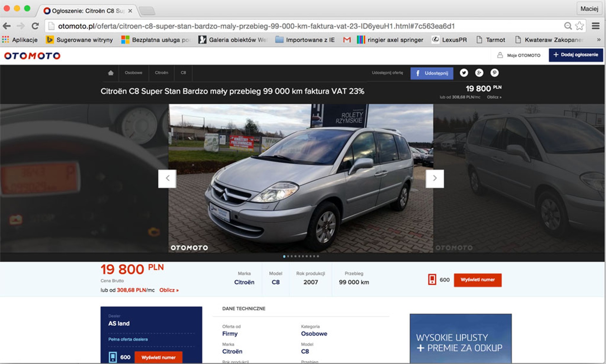This screenshot has height=364, width=606.
Task: Select the Osobowe breadcrumb tab
Action: (133, 73)
